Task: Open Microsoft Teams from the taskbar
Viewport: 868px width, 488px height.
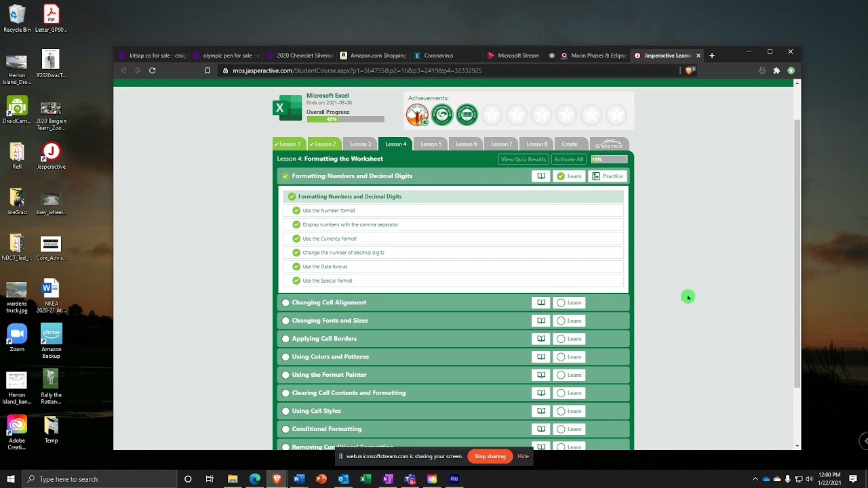Action: (x=410, y=479)
